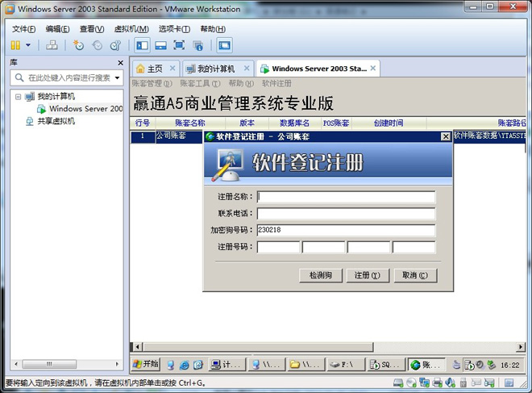Click the 检测狗 button
The width and height of the screenshot is (532, 393).
[x=321, y=275]
